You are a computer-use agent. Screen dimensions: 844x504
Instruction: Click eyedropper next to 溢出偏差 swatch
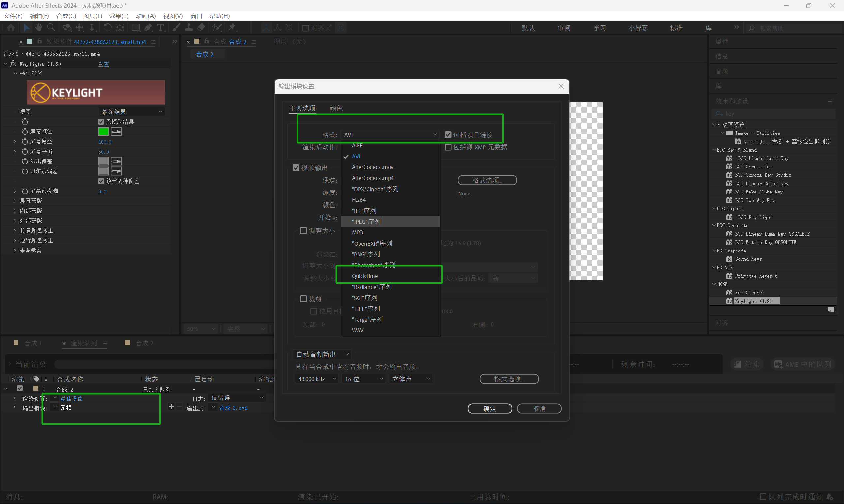click(x=116, y=161)
